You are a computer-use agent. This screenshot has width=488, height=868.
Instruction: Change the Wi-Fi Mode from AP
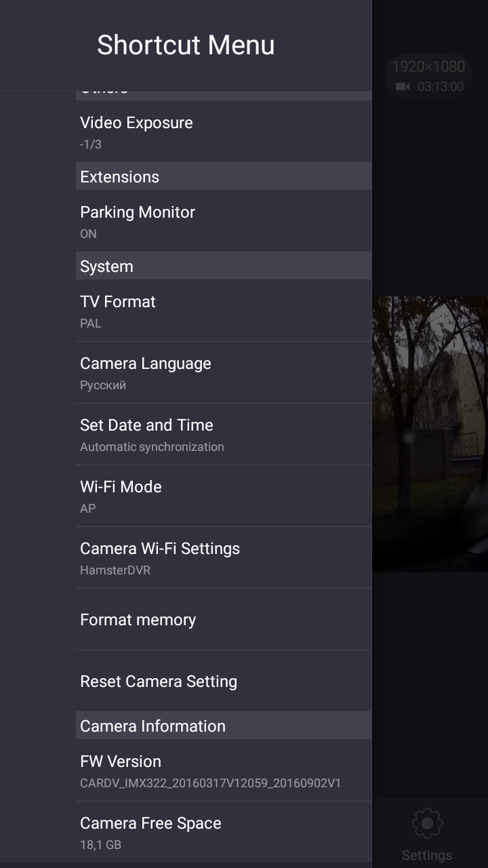coord(224,496)
